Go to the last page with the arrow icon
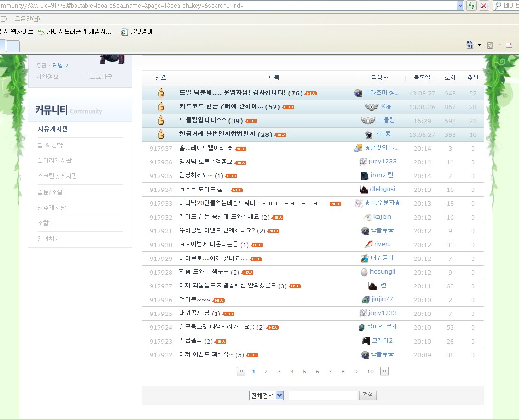519x420 pixels. [x=385, y=371]
